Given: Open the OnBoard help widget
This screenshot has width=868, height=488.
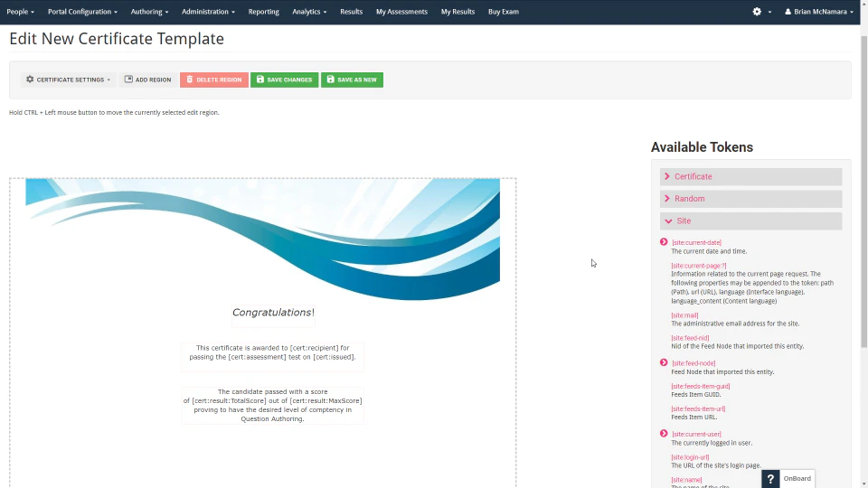Looking at the screenshot, I should click(797, 479).
